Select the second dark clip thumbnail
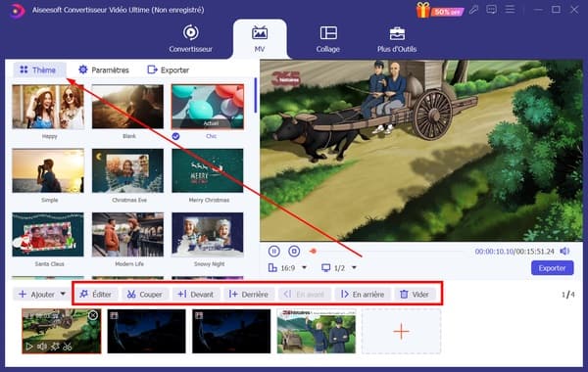 pyautogui.click(x=147, y=331)
